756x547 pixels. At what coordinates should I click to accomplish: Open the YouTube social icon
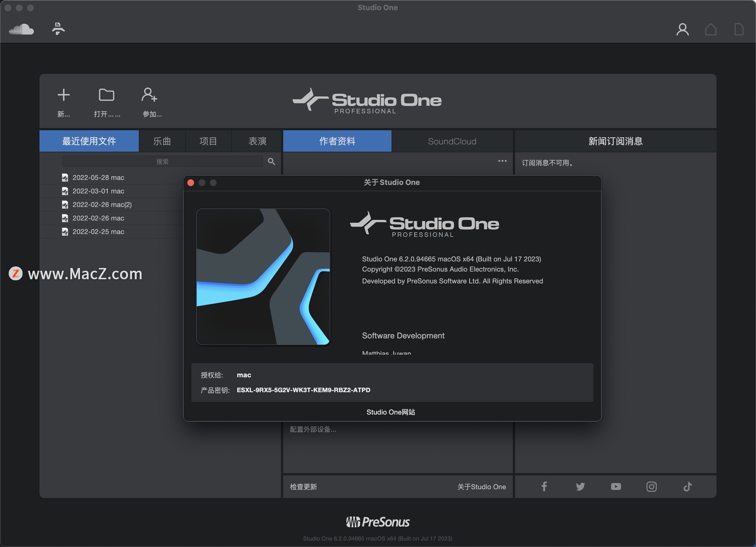click(x=616, y=487)
